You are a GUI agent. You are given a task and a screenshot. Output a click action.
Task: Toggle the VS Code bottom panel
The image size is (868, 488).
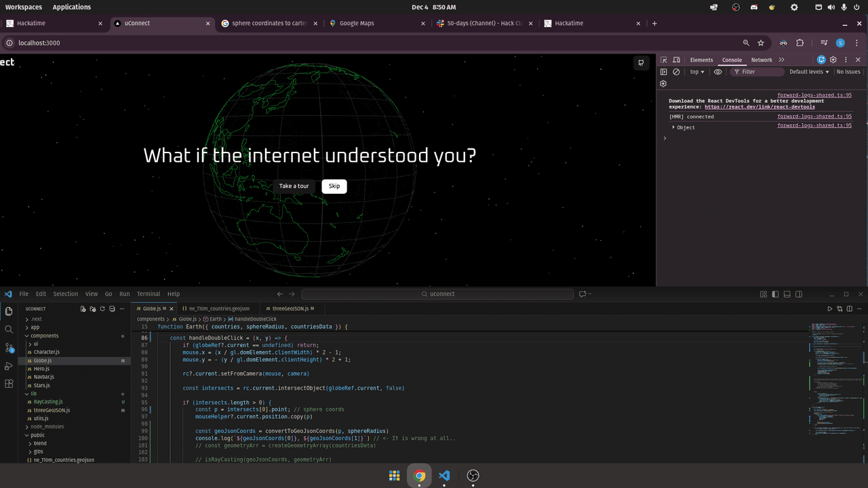(x=787, y=294)
